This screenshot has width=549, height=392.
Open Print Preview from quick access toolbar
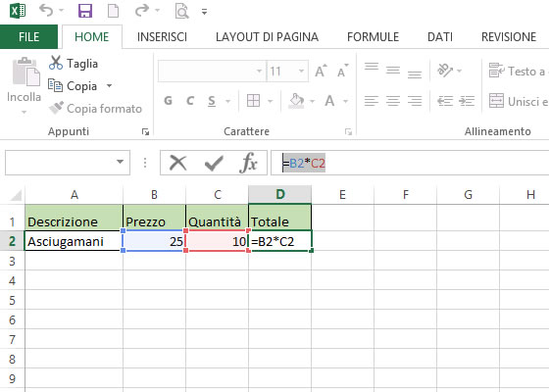[182, 11]
